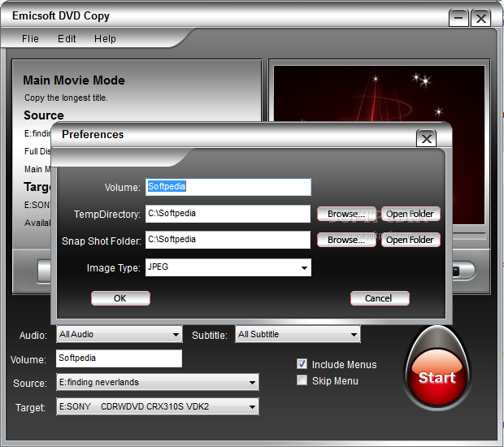
Task: Confirm preferences with OK
Action: pos(120,298)
